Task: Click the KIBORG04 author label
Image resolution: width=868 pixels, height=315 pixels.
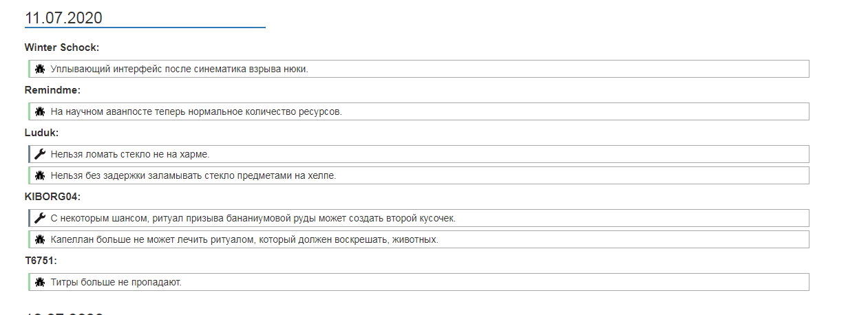Action: click(53, 197)
